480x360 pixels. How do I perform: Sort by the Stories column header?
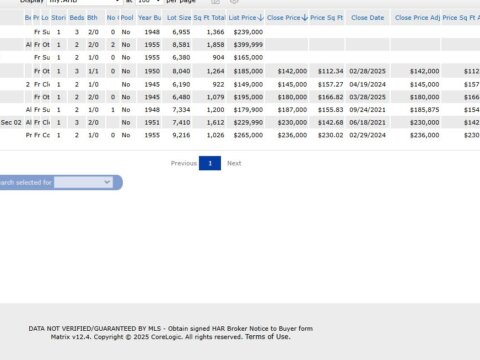58,18
